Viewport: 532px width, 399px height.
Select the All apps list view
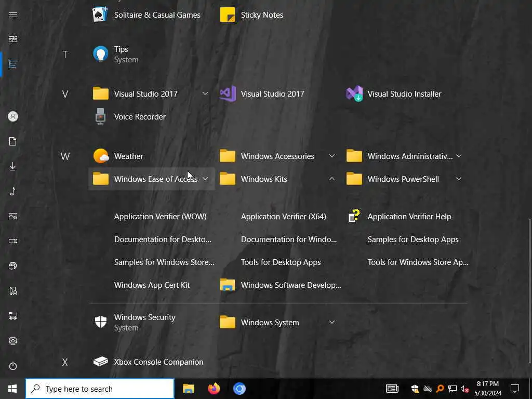[13, 64]
